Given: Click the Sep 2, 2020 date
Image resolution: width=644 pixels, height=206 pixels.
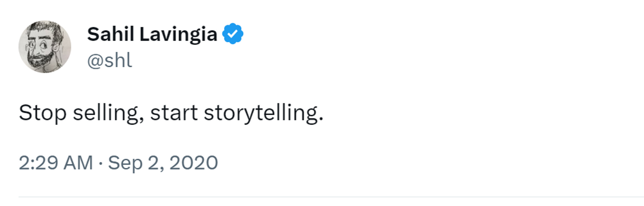Looking at the screenshot, I should tap(163, 163).
